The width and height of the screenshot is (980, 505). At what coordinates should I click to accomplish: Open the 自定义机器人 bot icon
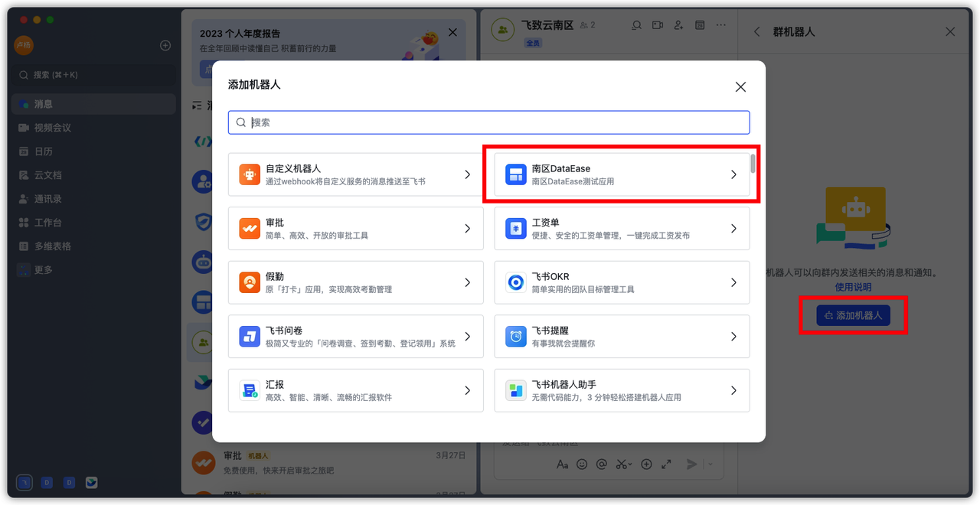[x=250, y=174]
